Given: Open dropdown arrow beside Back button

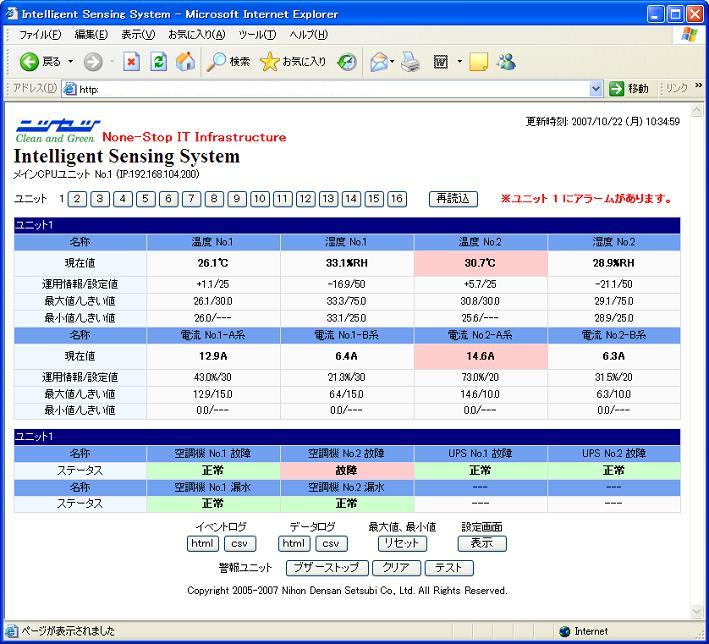Looking at the screenshot, I should pyautogui.click(x=71, y=62).
